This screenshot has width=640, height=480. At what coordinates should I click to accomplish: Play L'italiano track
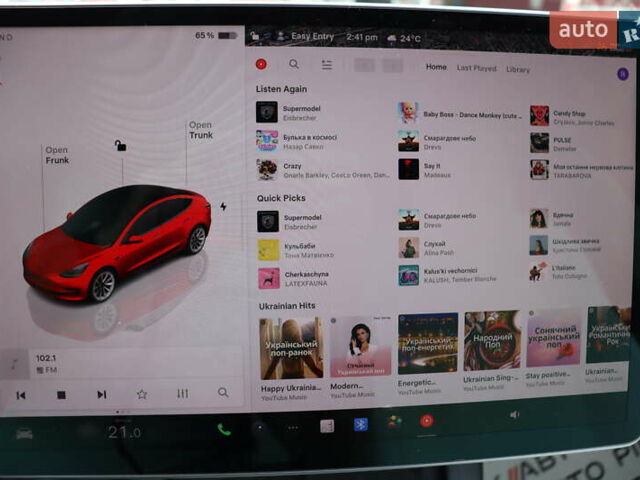click(x=558, y=272)
